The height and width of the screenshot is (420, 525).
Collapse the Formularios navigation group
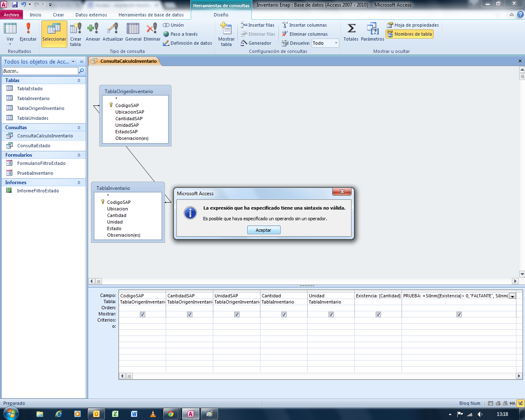click(x=79, y=155)
